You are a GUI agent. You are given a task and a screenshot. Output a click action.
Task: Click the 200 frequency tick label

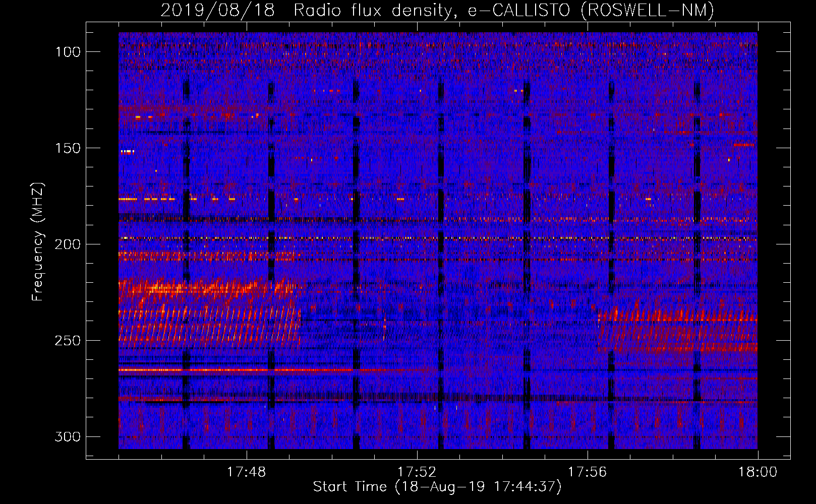pyautogui.click(x=68, y=244)
